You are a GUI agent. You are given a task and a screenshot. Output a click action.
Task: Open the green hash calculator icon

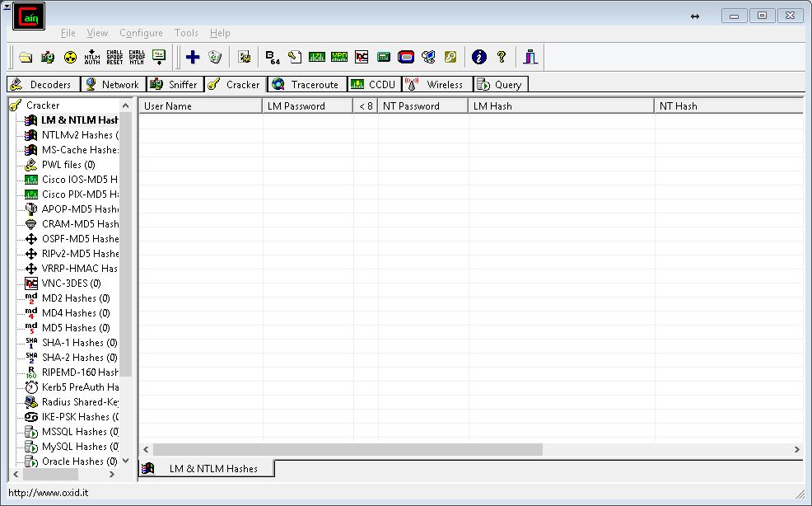(x=384, y=57)
